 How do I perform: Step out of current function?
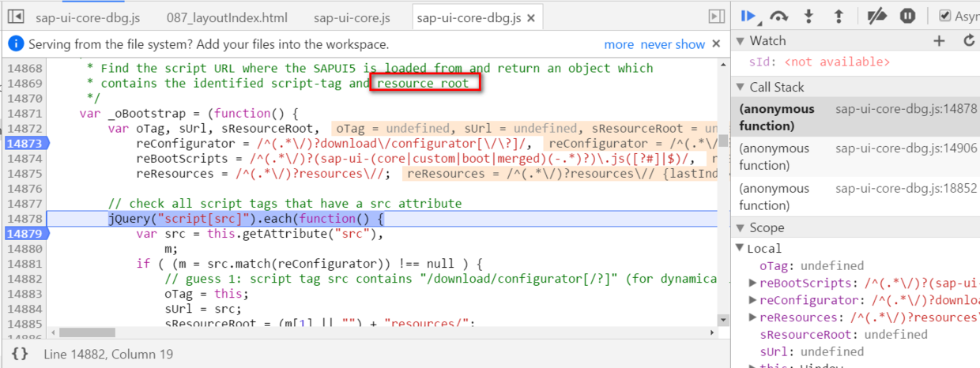click(x=839, y=16)
